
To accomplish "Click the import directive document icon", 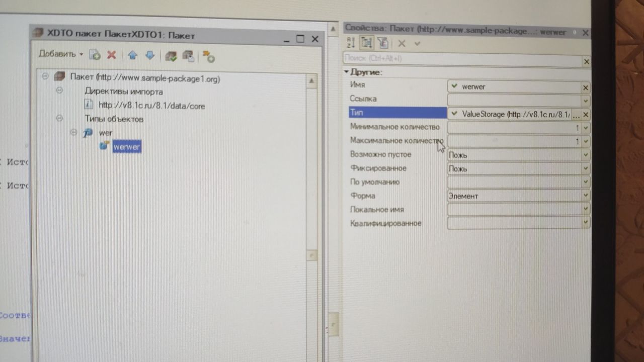I will click(x=89, y=105).
